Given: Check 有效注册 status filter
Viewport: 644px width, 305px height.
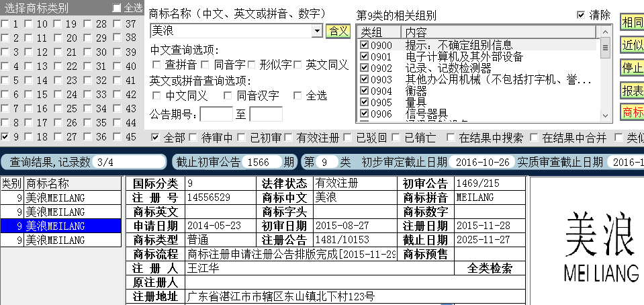Looking at the screenshot, I should (x=289, y=137).
